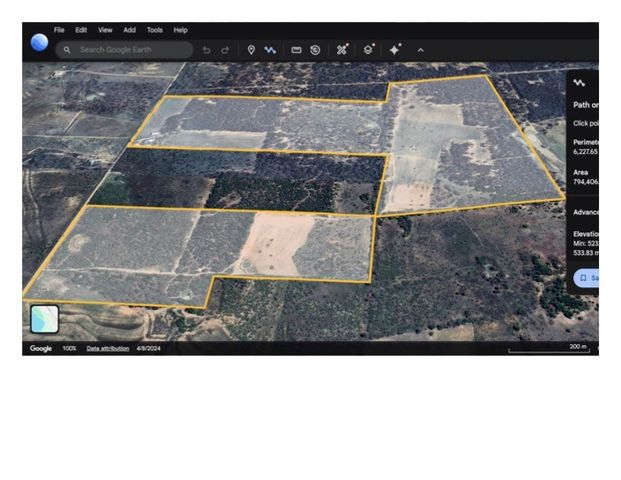This screenshot has width=621, height=480.
Task: Click the sparkle AI icon in toolbar
Action: click(x=395, y=50)
